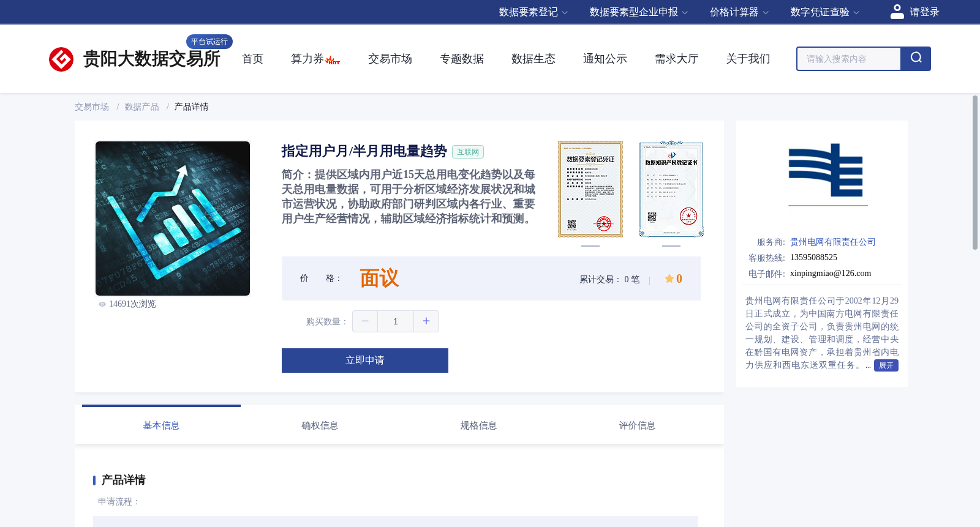The width and height of the screenshot is (980, 527).
Task: Open the 通知公示 nav item
Action: click(605, 59)
